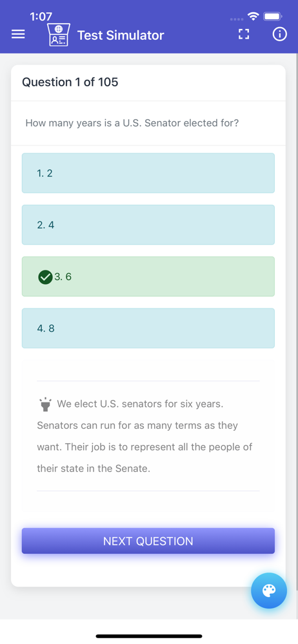Image resolution: width=298 pixels, height=644 pixels.
Task: Tap the Wi-Fi status icon
Action: coord(253,17)
